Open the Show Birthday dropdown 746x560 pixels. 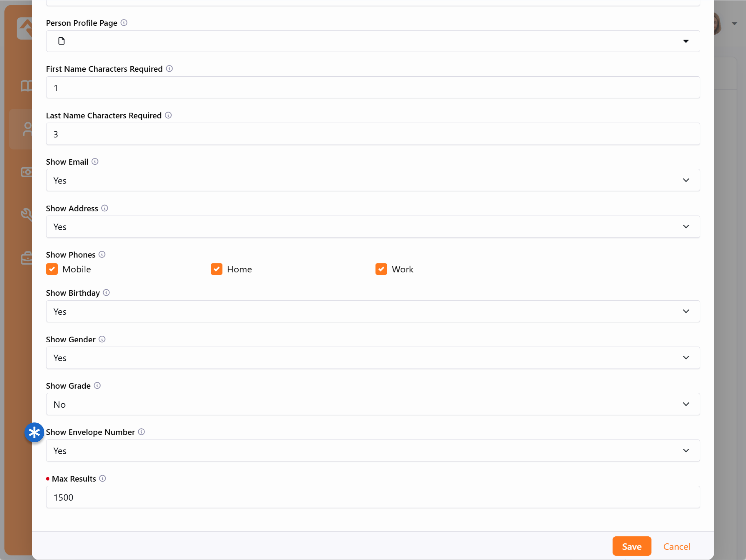[373, 311]
